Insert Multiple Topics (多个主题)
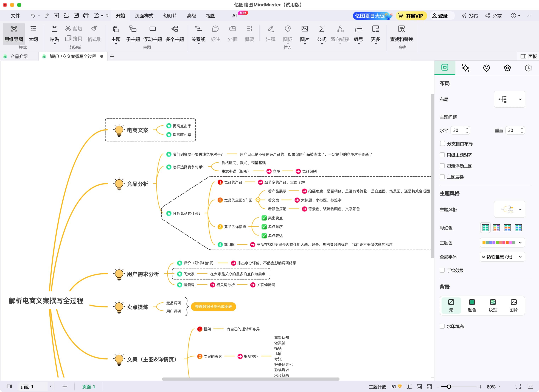The width and height of the screenshot is (539, 392). [175, 34]
